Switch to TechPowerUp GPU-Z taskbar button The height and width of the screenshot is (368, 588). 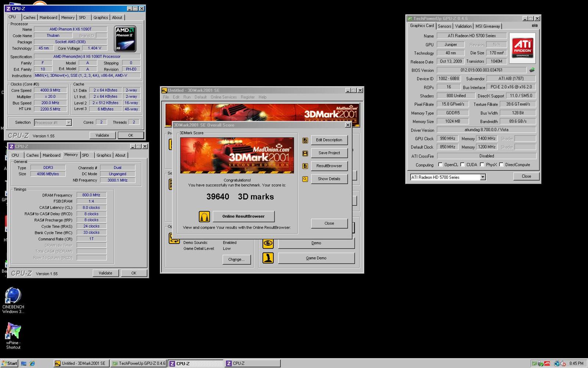[139, 364]
